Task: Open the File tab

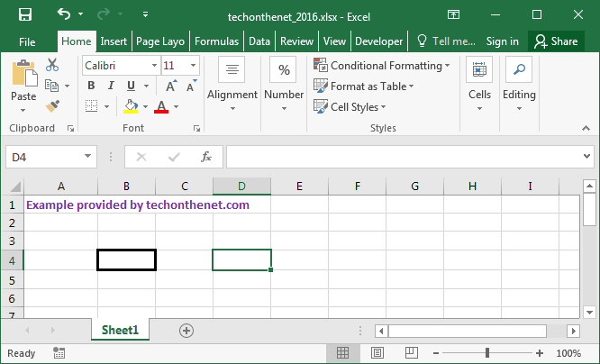Action: point(27,41)
